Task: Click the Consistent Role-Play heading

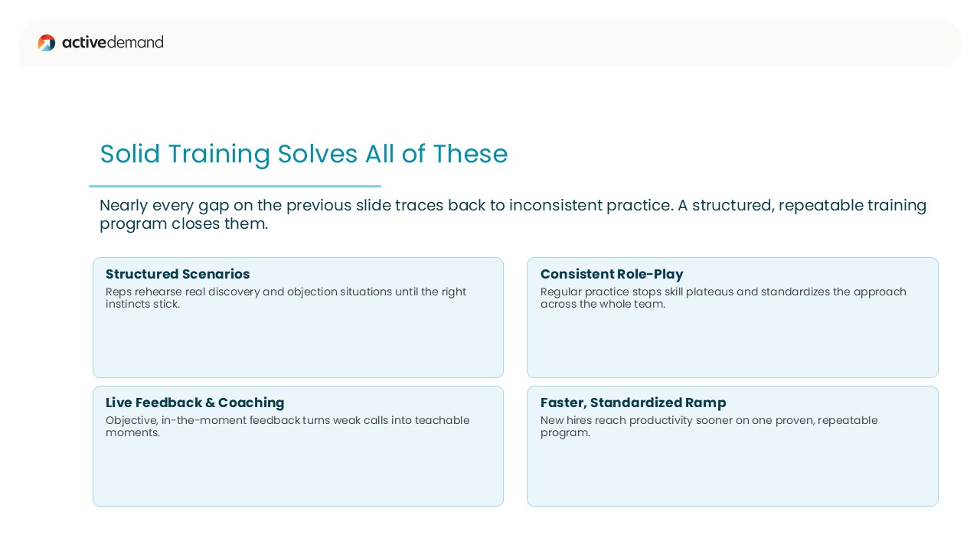Action: tap(612, 274)
